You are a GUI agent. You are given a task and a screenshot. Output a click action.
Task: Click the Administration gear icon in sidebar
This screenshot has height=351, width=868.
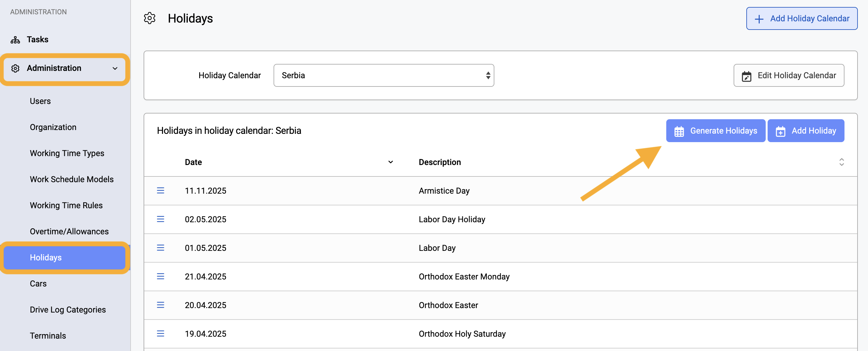[15, 68]
